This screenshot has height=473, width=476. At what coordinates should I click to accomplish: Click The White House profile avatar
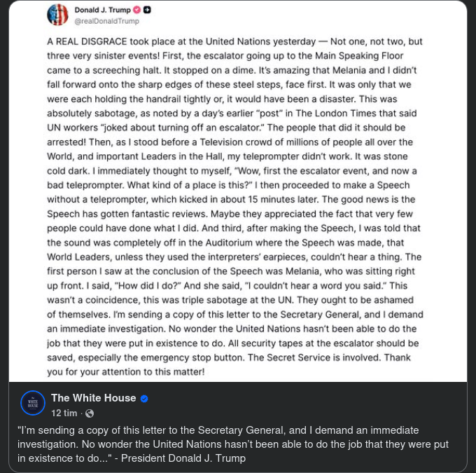coord(33,403)
